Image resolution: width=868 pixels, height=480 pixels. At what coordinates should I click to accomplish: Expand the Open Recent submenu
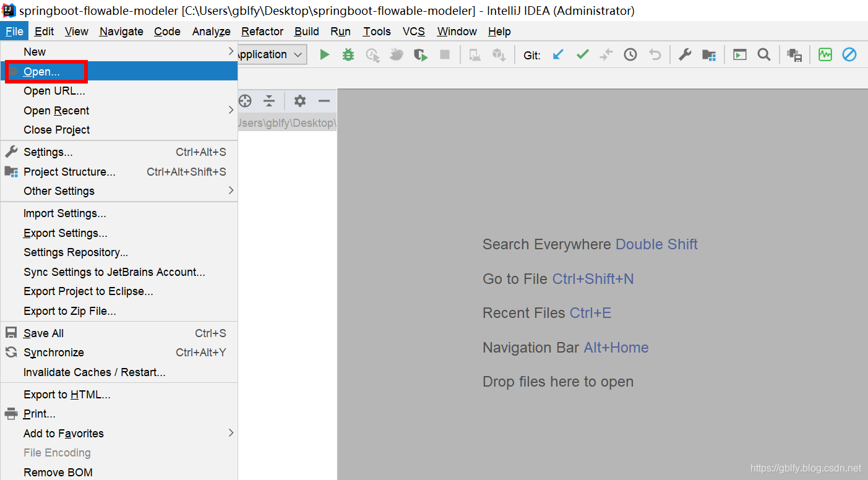(119, 110)
